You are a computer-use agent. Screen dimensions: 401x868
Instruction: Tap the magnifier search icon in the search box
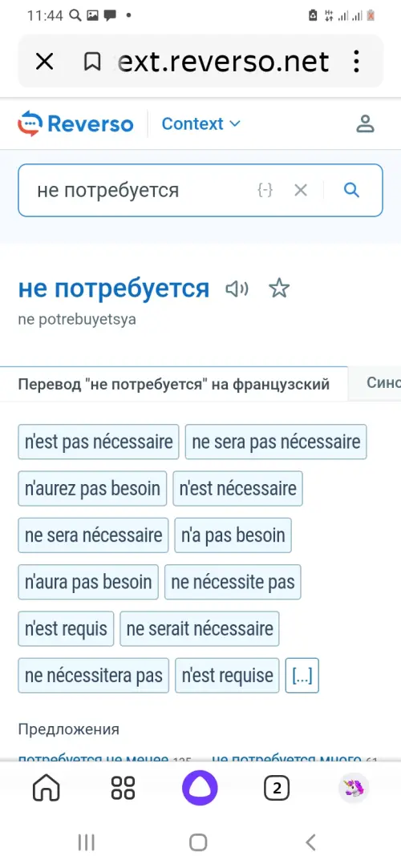352,191
